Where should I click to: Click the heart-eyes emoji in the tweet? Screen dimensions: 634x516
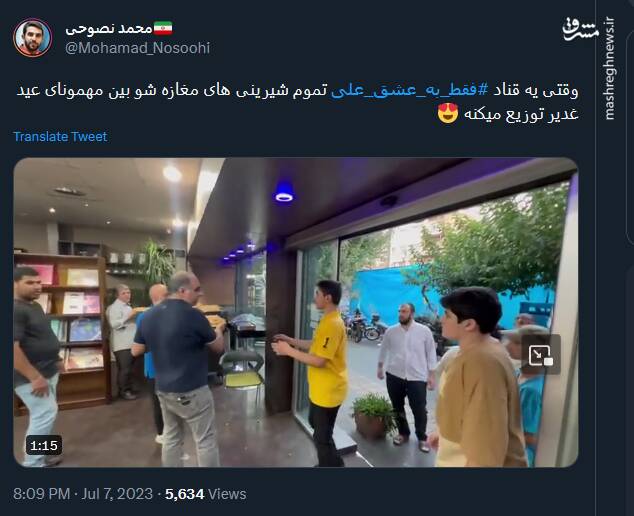click(x=448, y=113)
